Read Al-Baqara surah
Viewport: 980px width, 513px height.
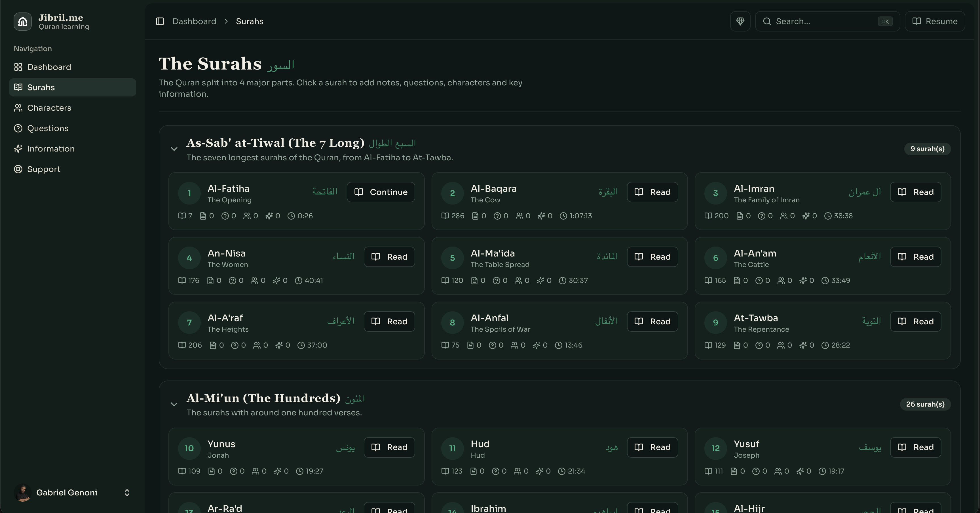[652, 192]
